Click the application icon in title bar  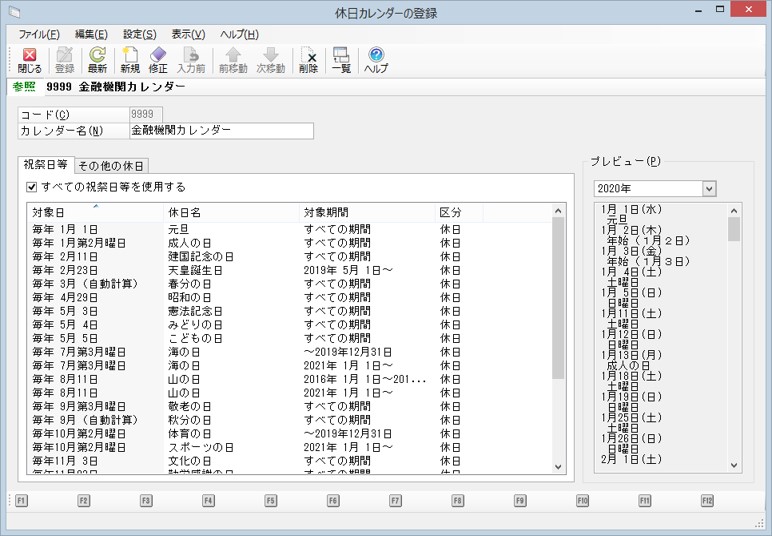15,12
